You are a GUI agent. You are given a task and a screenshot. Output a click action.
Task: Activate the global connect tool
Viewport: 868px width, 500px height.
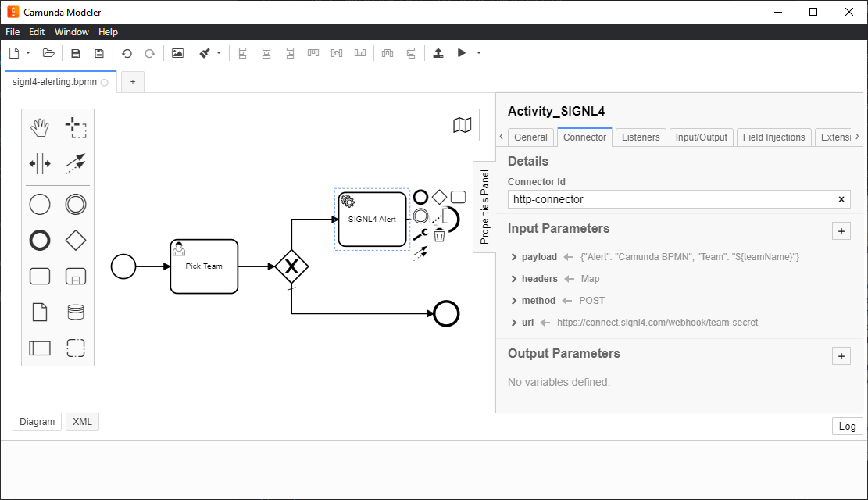pos(76,164)
